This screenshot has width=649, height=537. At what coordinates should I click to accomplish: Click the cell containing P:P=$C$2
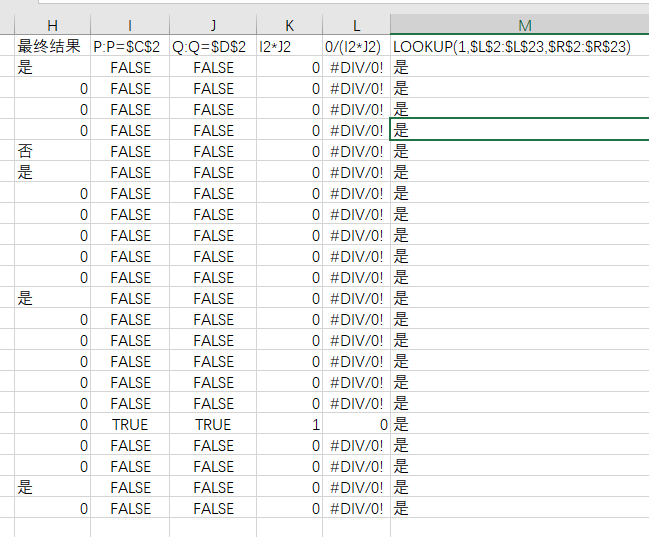pos(130,46)
